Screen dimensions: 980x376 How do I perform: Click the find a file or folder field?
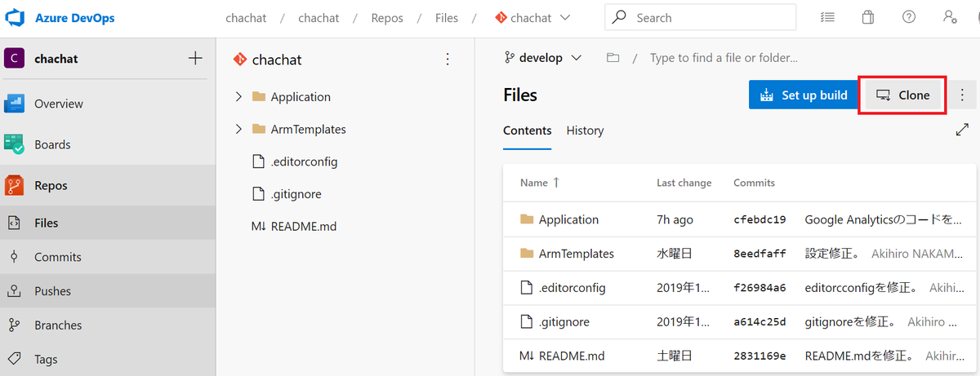(723, 58)
